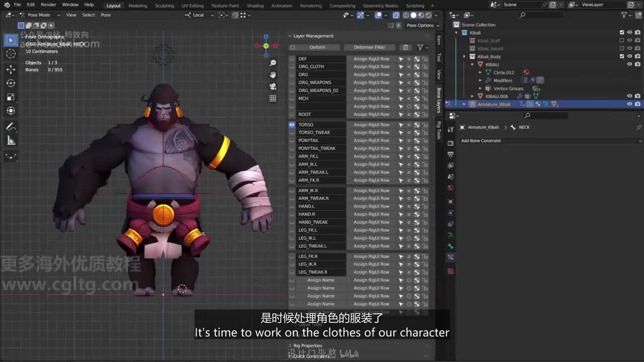This screenshot has height=362, width=644.
Task: Switch to the Modeling workspace tab
Action: click(x=138, y=6)
